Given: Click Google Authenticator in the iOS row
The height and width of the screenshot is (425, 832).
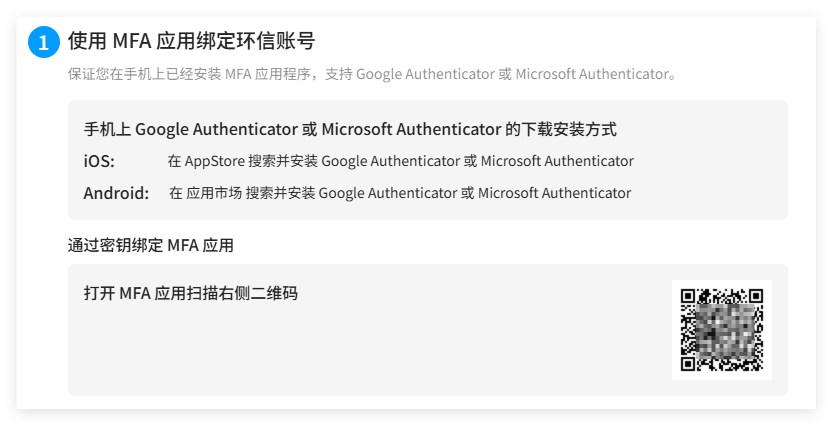Looking at the screenshot, I should click(390, 161).
